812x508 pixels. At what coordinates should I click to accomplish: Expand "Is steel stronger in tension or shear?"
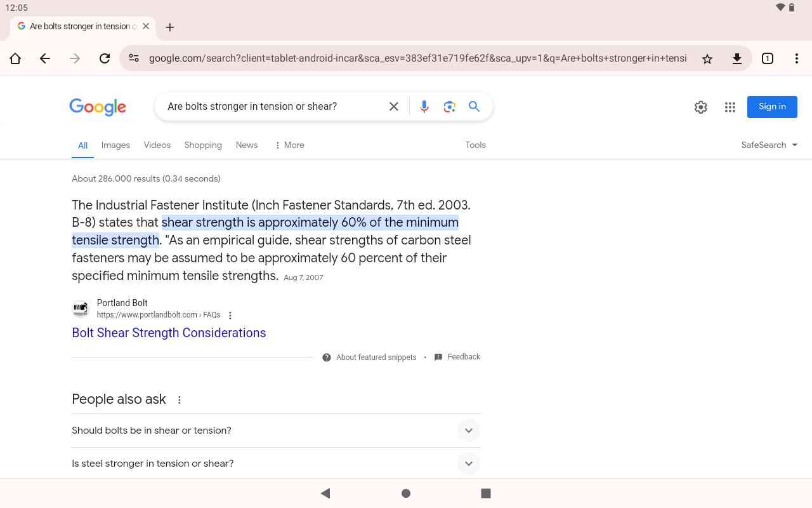(276, 464)
